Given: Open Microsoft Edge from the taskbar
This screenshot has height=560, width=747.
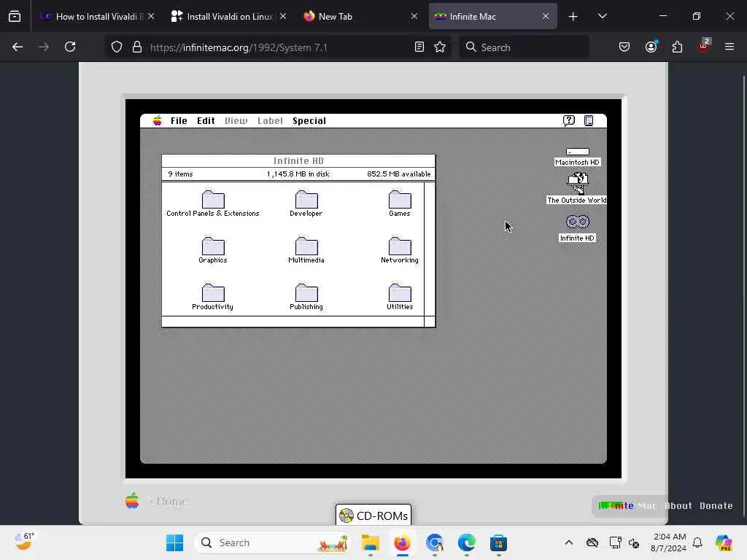Looking at the screenshot, I should pyautogui.click(x=466, y=542).
